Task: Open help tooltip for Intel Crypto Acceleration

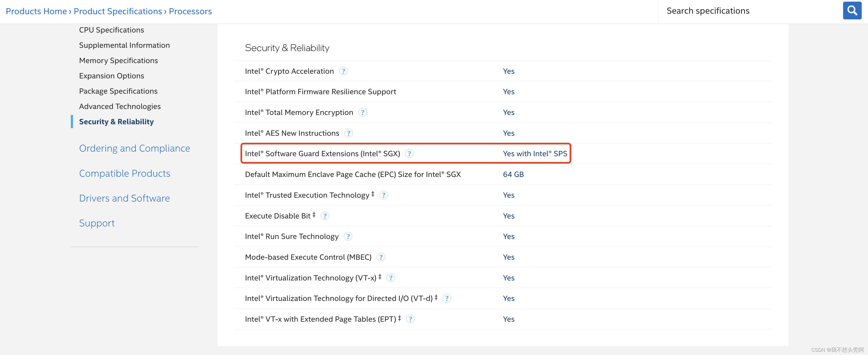Action: point(344,71)
